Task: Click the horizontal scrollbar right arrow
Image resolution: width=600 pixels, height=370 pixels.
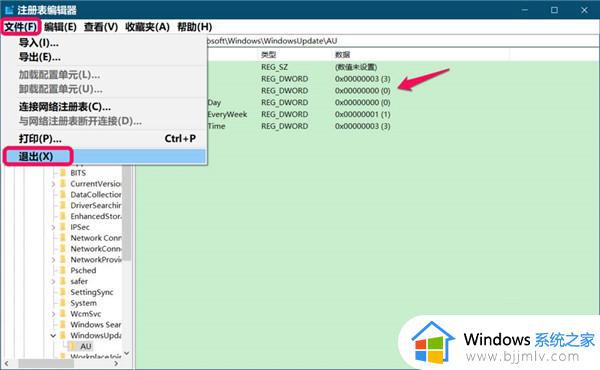Action: click(x=116, y=363)
